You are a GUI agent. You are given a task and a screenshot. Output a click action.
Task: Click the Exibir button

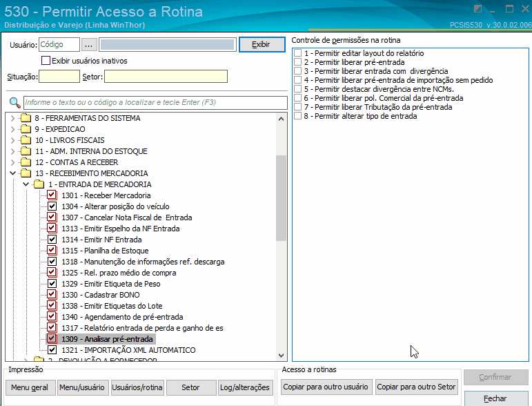point(262,44)
